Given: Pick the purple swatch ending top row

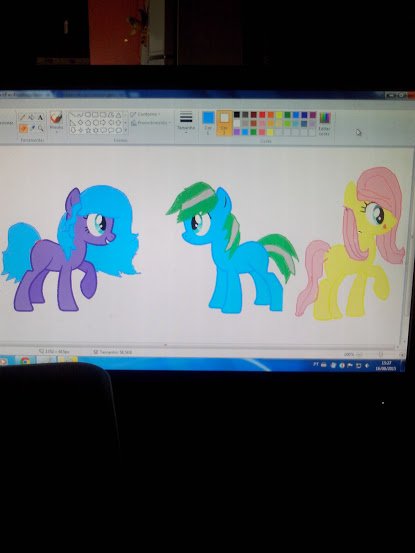Looking at the screenshot, I should pos(313,115).
